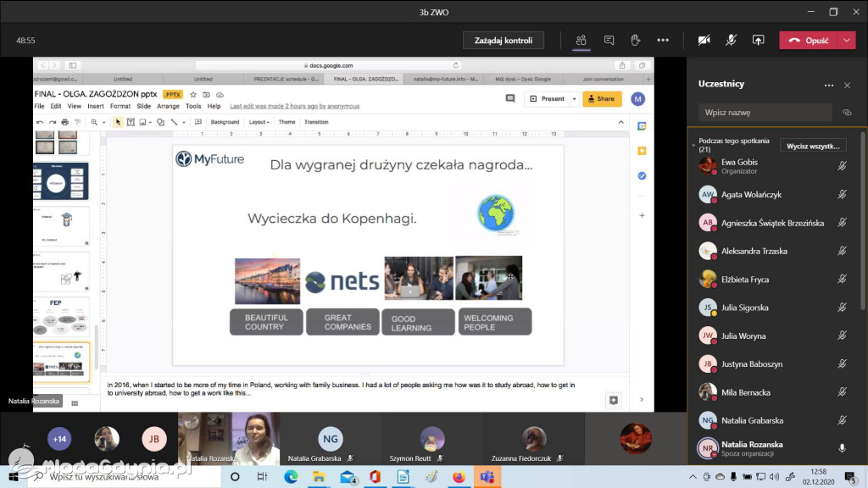Image resolution: width=868 pixels, height=488 pixels.
Task: Open the +14 more participants overflow
Action: (x=59, y=439)
